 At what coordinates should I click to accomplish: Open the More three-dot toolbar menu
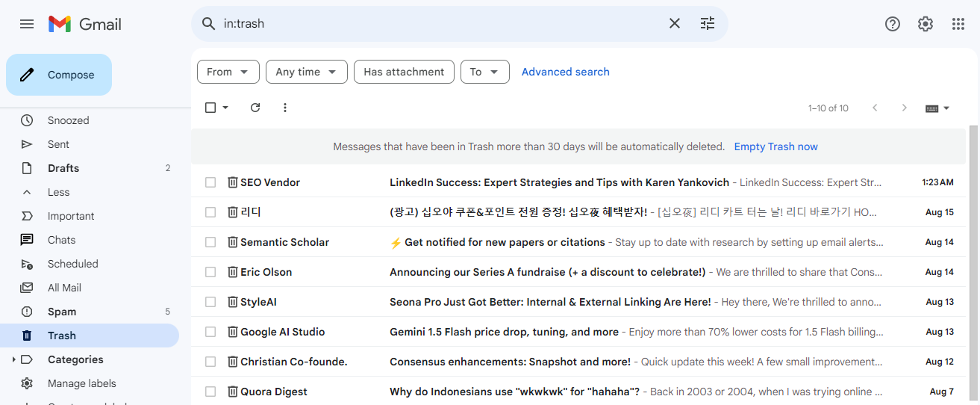click(285, 108)
